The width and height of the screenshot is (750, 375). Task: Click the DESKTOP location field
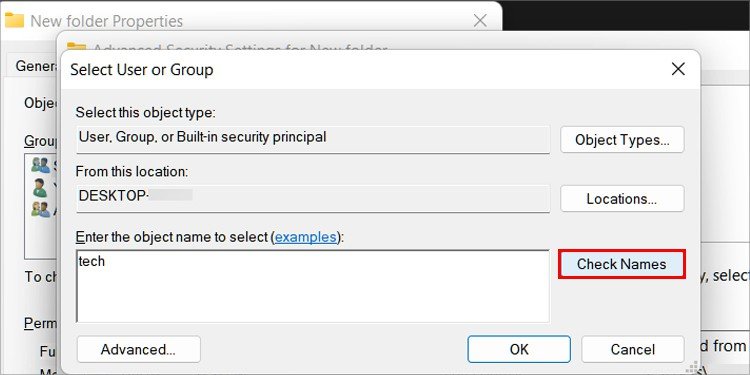click(x=313, y=199)
